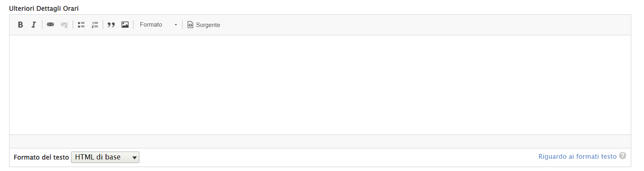Open the Riguardo ai formati testo link

(x=577, y=156)
